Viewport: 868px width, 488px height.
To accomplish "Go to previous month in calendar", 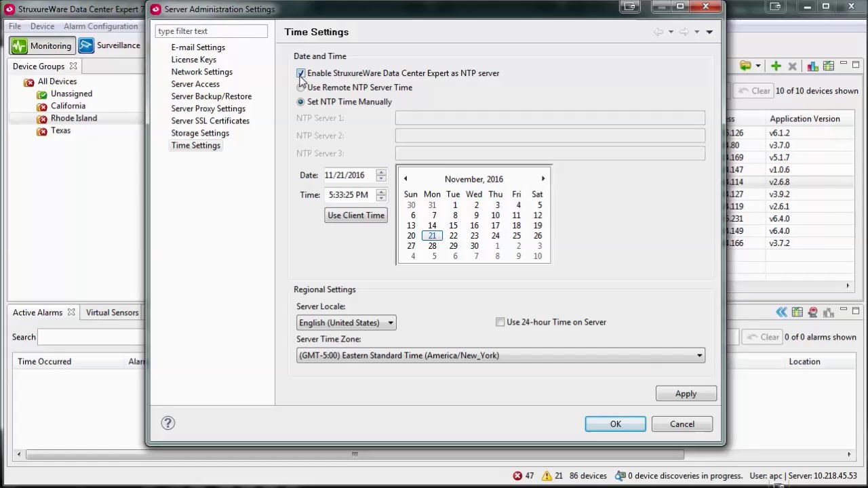I will pyautogui.click(x=406, y=179).
